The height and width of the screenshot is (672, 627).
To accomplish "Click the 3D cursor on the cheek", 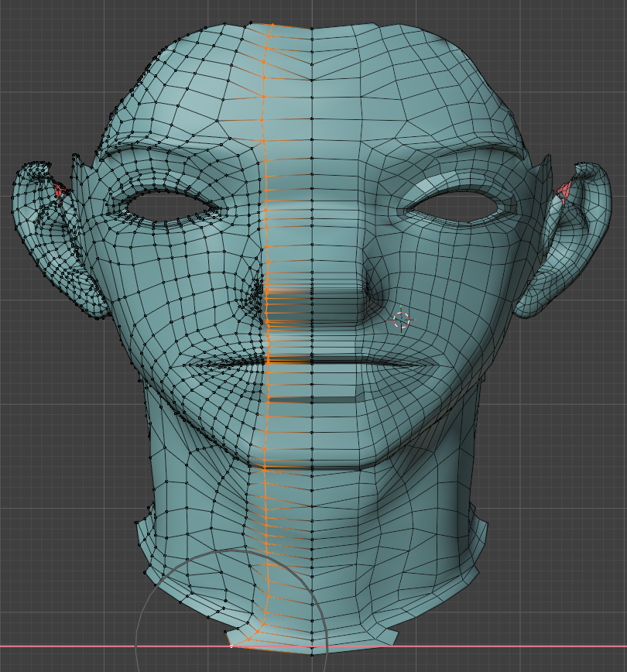I will [401, 320].
